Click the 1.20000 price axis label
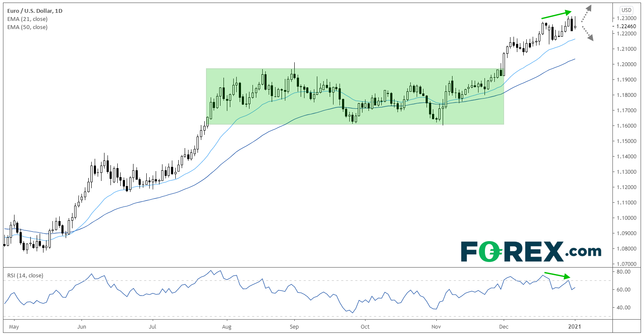This screenshot has height=335, width=644. click(x=627, y=64)
